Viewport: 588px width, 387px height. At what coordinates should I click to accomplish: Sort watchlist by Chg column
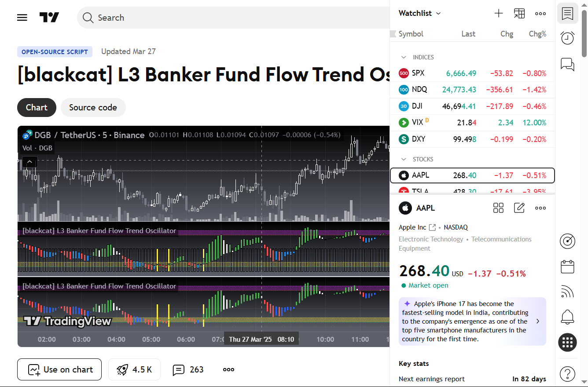[507, 34]
